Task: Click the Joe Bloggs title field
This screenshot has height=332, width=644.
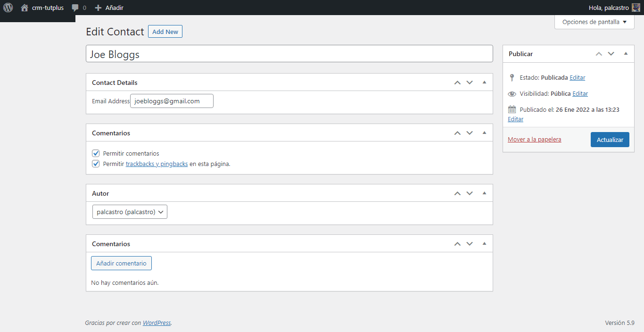Action: 289,53
